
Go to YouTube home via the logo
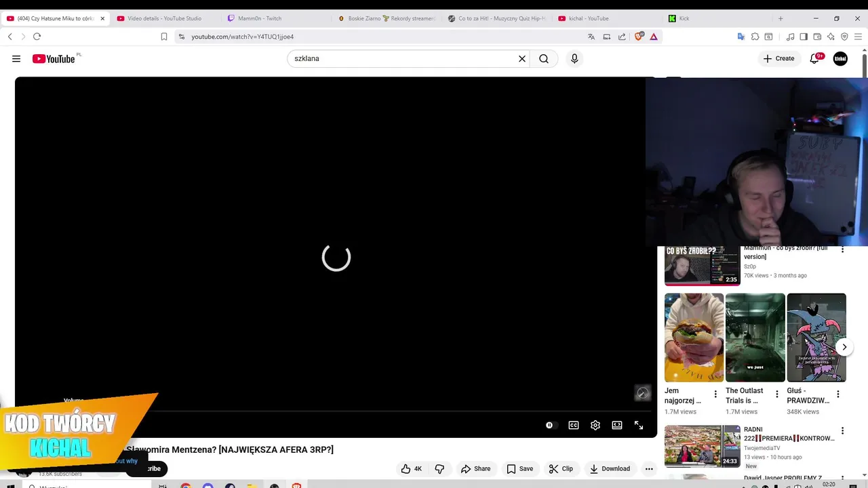tap(54, 59)
